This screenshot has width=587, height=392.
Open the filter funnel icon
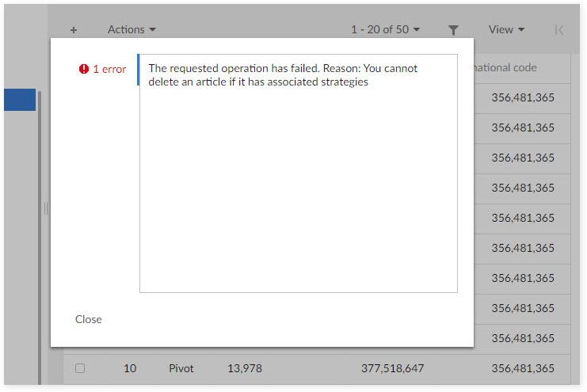coord(453,30)
